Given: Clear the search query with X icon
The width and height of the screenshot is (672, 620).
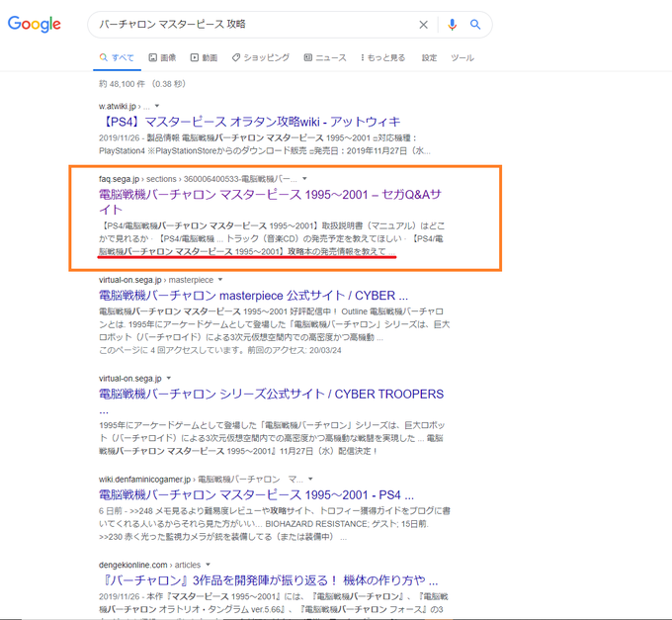Looking at the screenshot, I should (423, 25).
